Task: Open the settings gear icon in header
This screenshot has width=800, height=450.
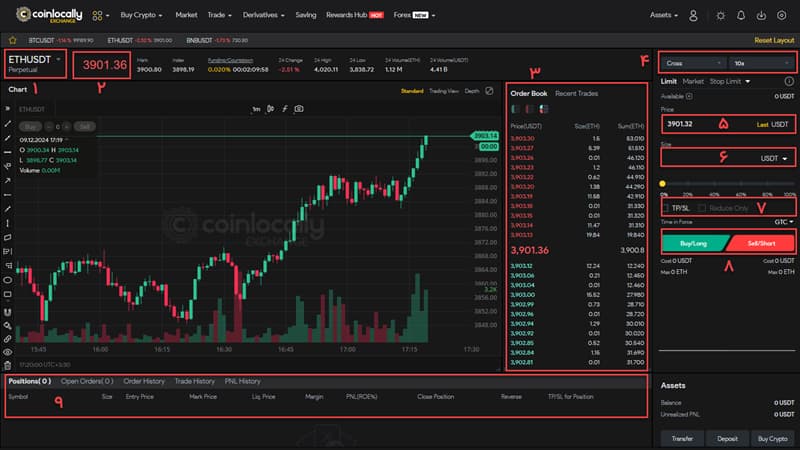Action: 782,16
